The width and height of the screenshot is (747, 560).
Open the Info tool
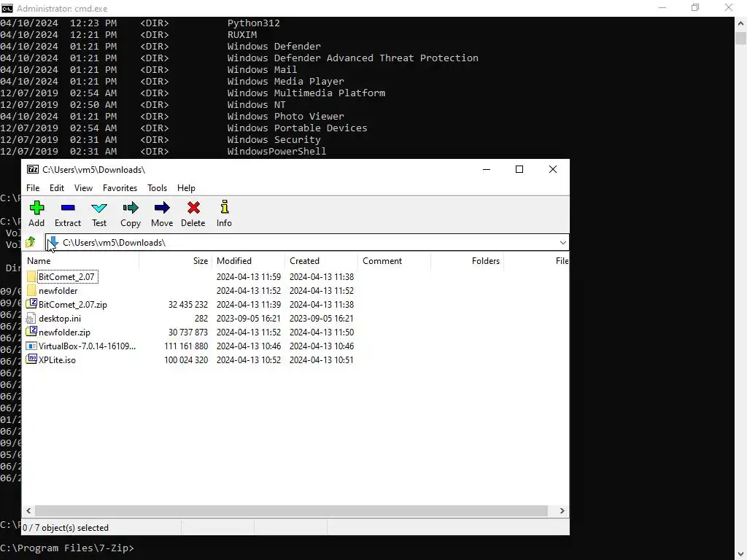coord(225,207)
